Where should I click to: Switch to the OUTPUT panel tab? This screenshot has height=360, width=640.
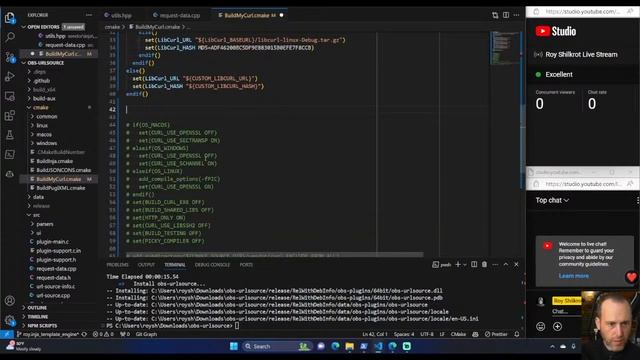[x=146, y=265]
